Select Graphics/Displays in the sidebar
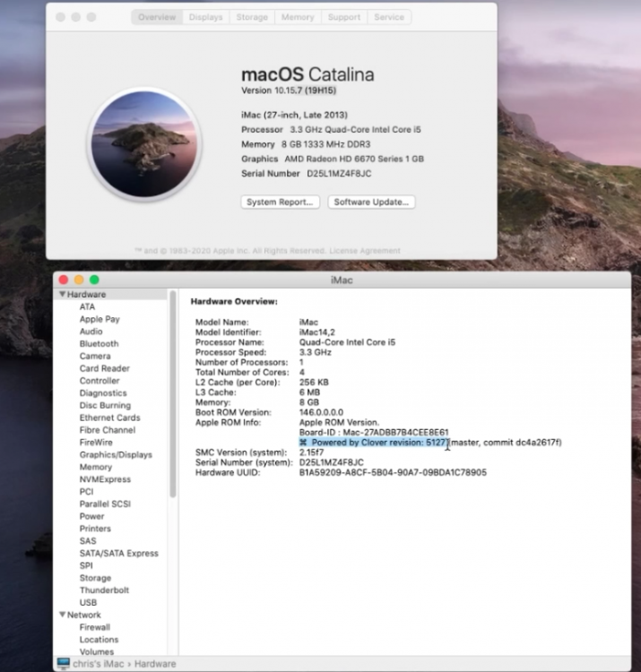Image resolution: width=641 pixels, height=672 pixels. (x=116, y=455)
